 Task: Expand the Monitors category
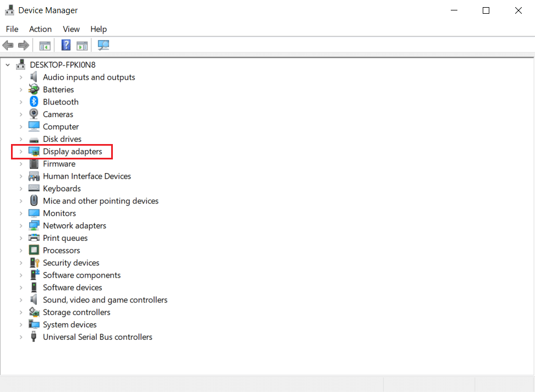point(21,213)
